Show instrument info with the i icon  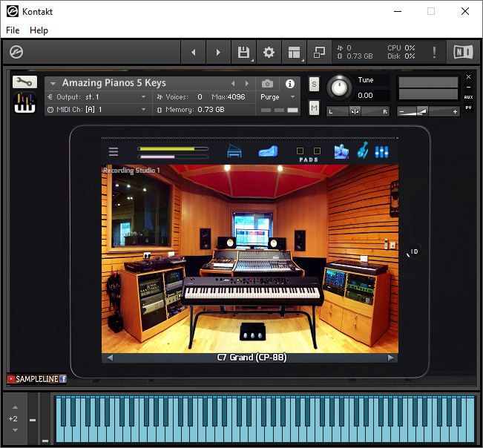point(289,83)
